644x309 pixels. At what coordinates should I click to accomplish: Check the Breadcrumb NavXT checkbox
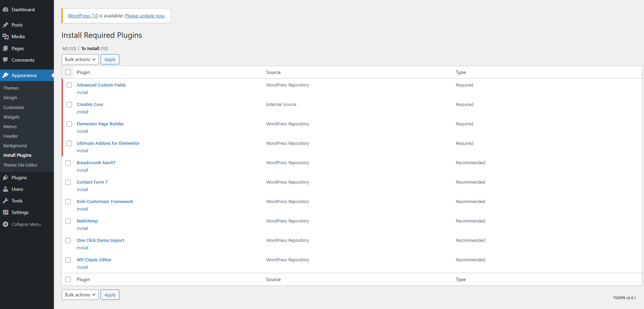pos(68,163)
